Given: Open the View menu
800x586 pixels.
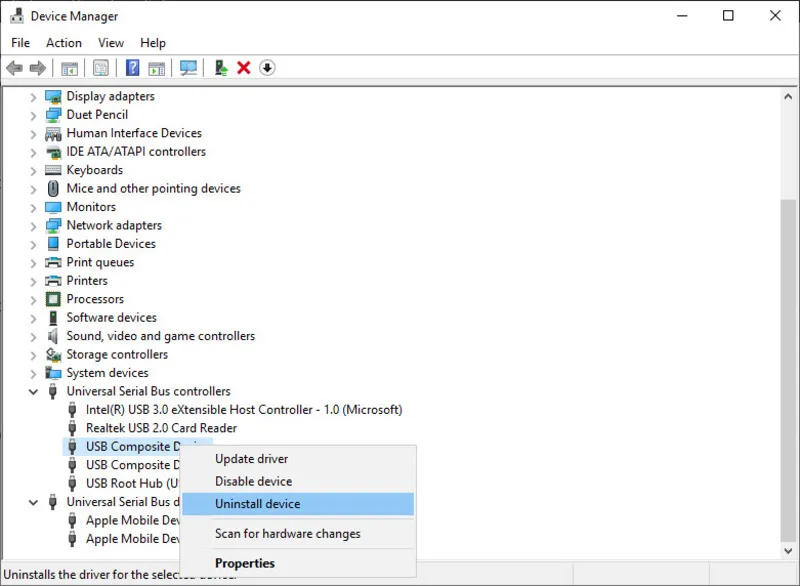Looking at the screenshot, I should point(110,43).
